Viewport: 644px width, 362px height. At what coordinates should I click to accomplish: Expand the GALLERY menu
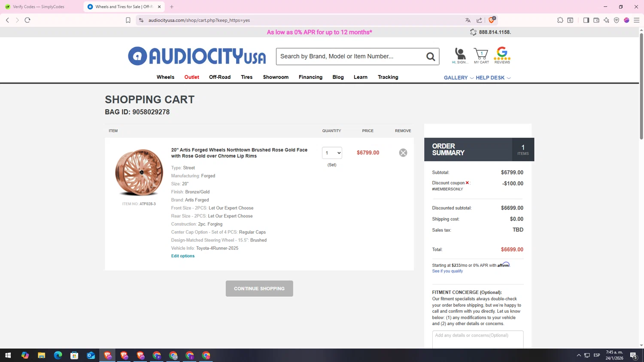tap(459, 78)
